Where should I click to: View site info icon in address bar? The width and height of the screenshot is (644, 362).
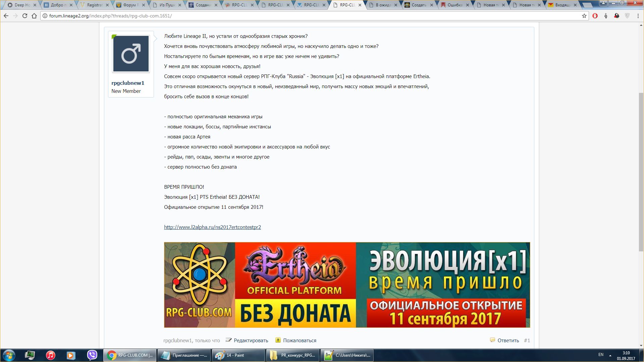pyautogui.click(x=45, y=16)
